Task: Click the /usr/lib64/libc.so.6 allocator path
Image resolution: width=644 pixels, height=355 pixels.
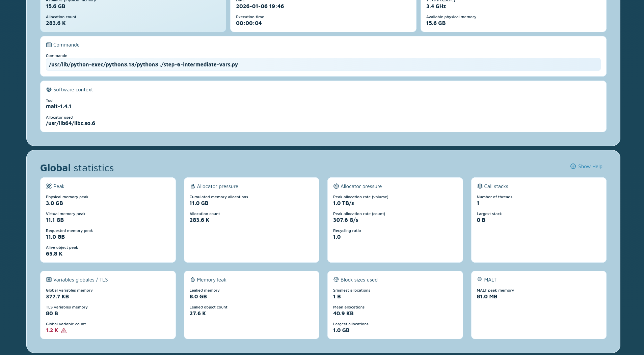Action: coord(71,123)
